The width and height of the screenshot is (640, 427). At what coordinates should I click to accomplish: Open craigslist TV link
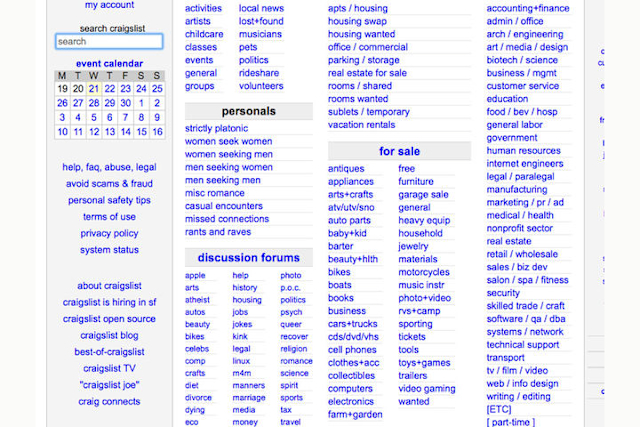[x=109, y=369]
